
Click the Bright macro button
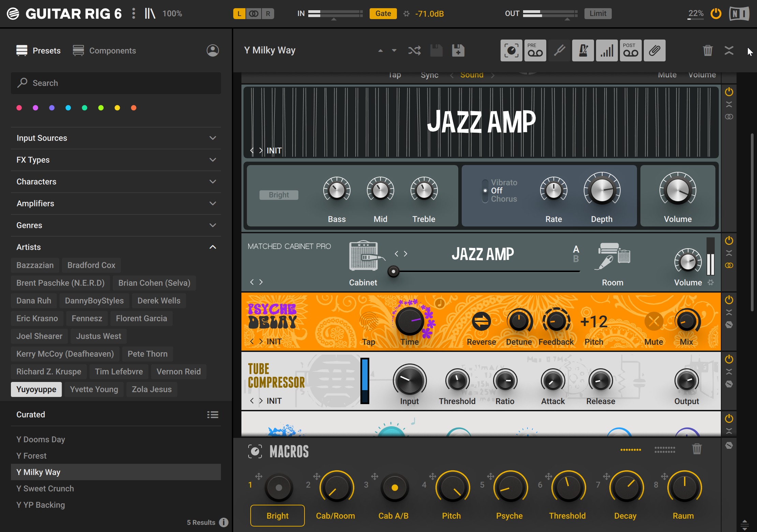coord(278,516)
